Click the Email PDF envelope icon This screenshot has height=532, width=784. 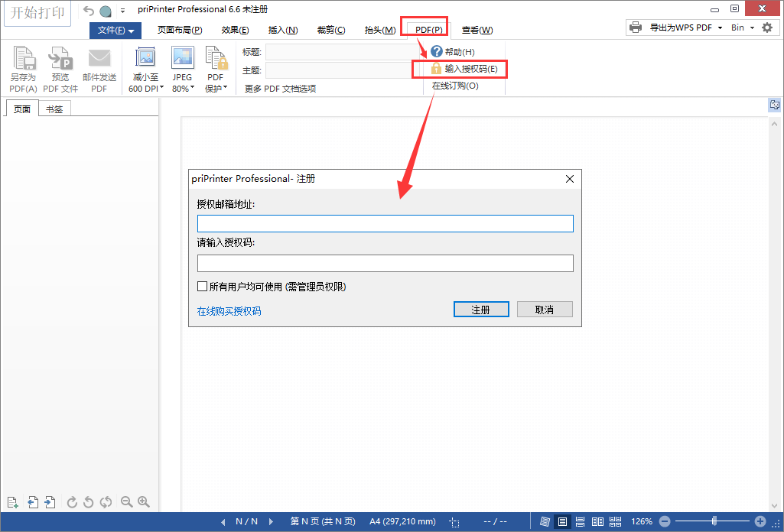point(99,58)
